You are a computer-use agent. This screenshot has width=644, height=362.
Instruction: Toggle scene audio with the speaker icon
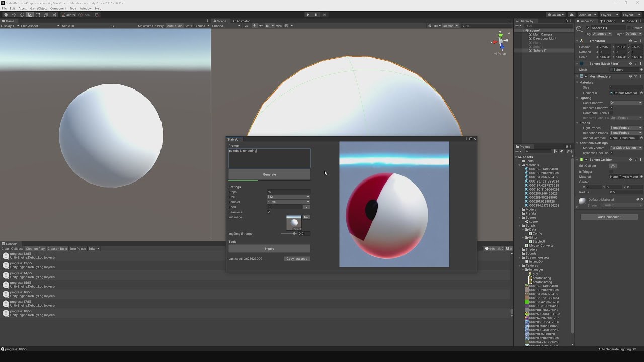[x=260, y=26]
